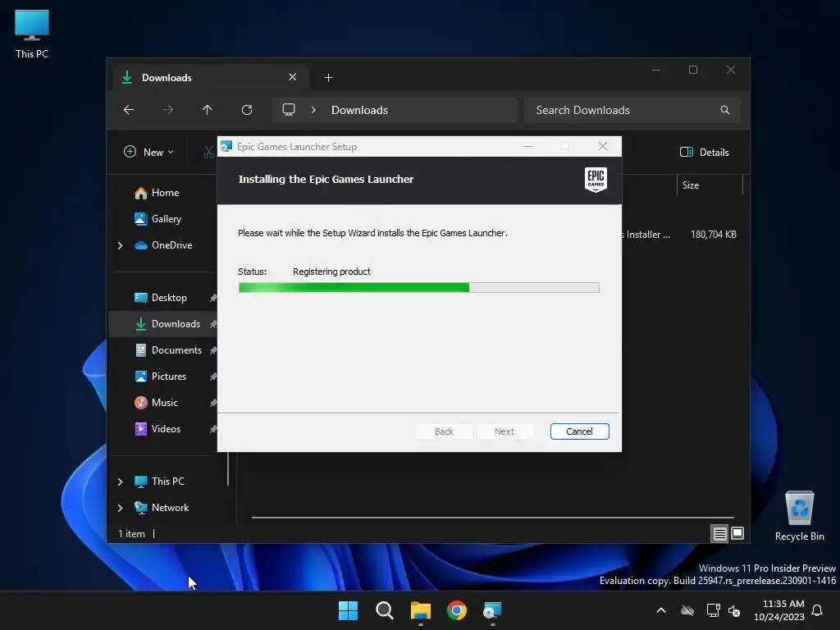Image resolution: width=840 pixels, height=630 pixels.
Task: Open the New dropdown menu
Action: pos(149,152)
